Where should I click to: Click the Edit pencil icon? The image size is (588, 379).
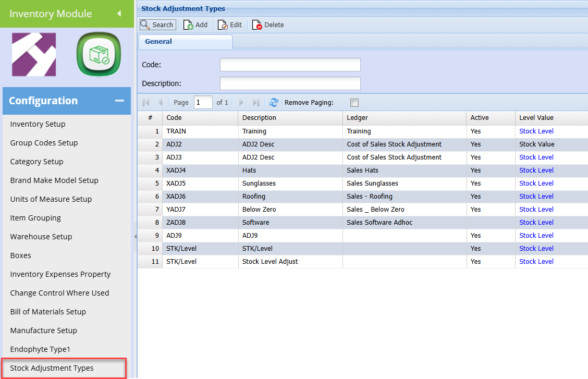[223, 25]
